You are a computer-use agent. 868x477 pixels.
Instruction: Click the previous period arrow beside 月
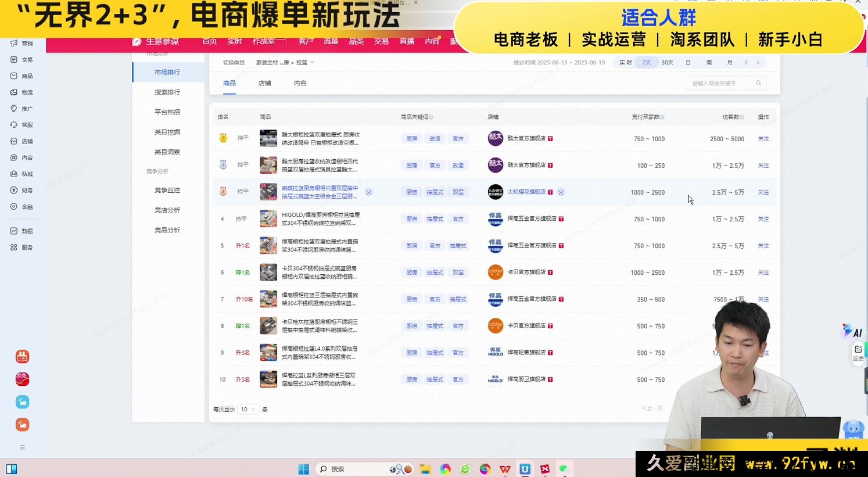coord(747,62)
